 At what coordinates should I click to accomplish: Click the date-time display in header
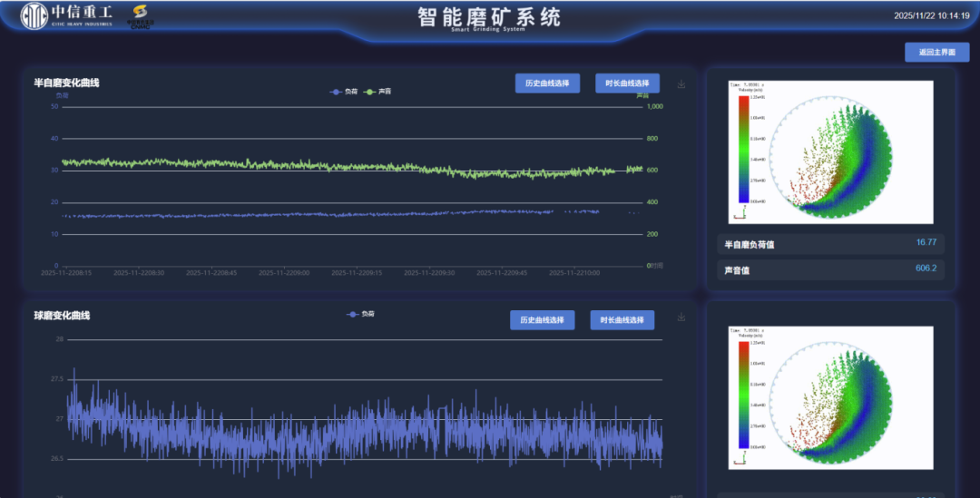point(931,15)
